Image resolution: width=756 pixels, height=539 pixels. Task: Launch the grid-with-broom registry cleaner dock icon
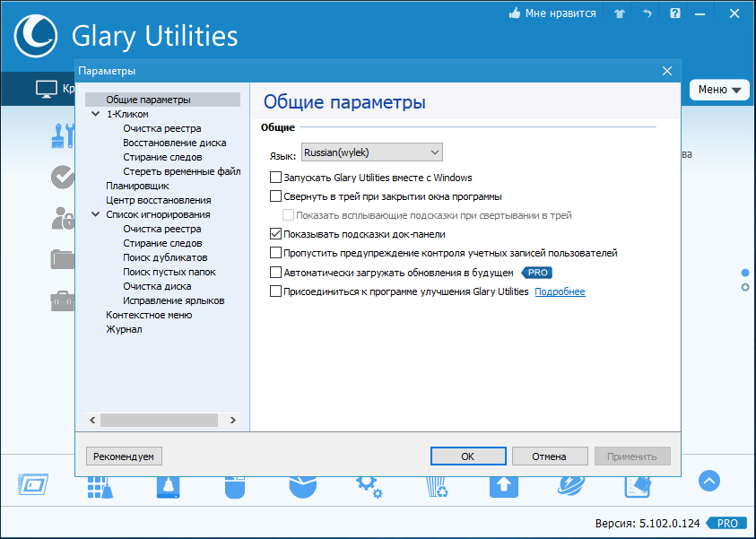(100, 487)
